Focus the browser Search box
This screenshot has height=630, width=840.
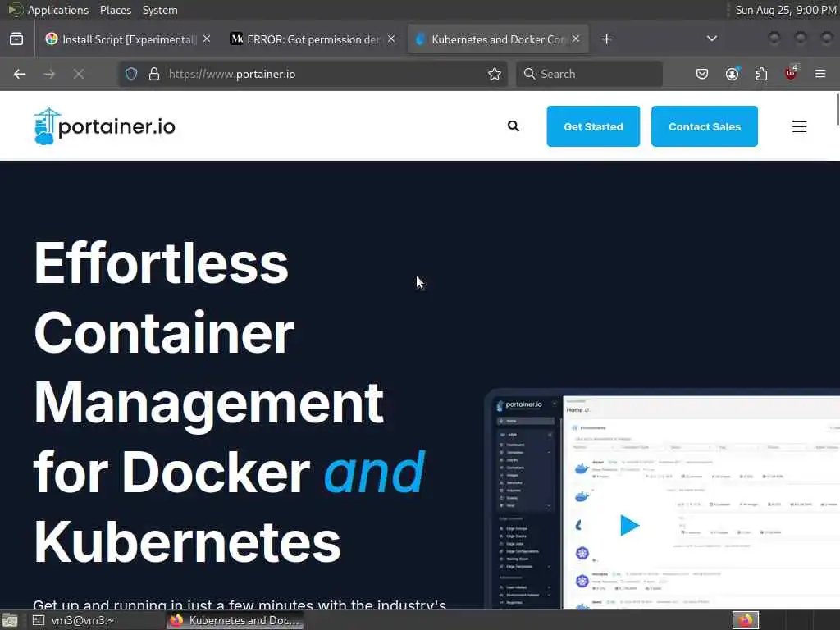coord(589,74)
